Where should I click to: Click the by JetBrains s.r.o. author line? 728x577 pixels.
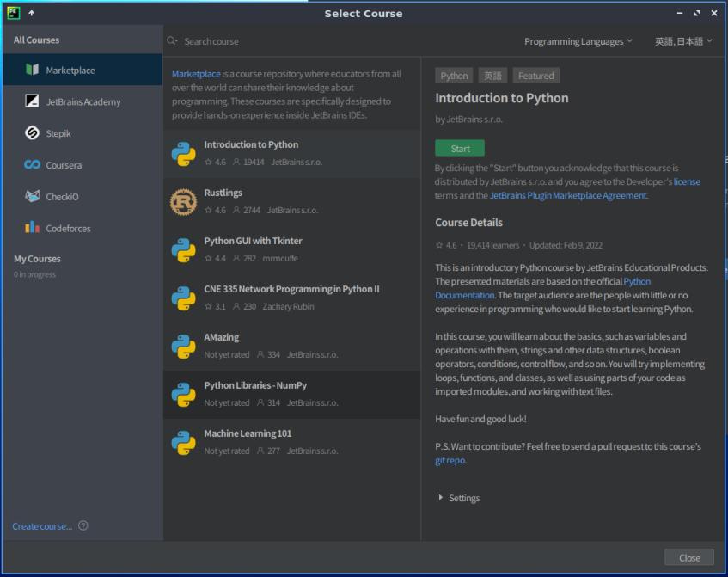click(468, 119)
